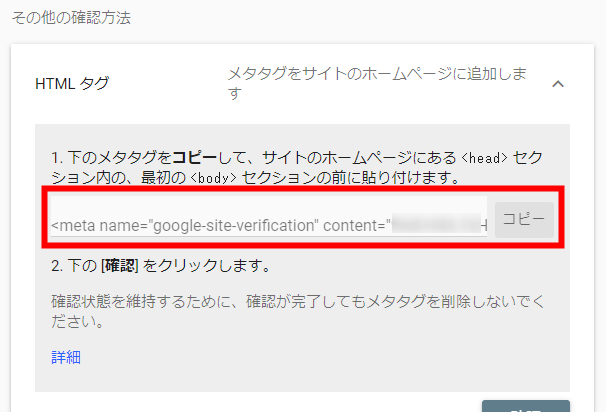Click the partially visible button at bottom right
The width and height of the screenshot is (606, 412).
pos(526,406)
